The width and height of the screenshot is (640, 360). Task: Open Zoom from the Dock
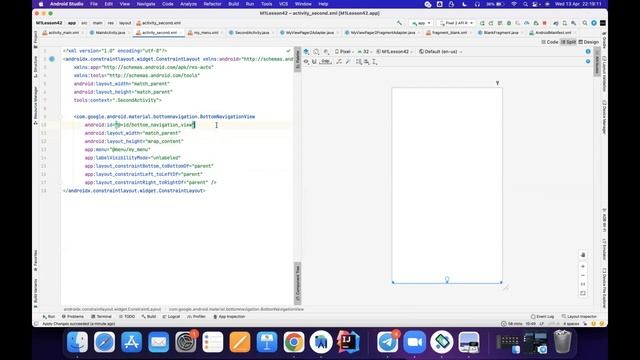(414, 342)
